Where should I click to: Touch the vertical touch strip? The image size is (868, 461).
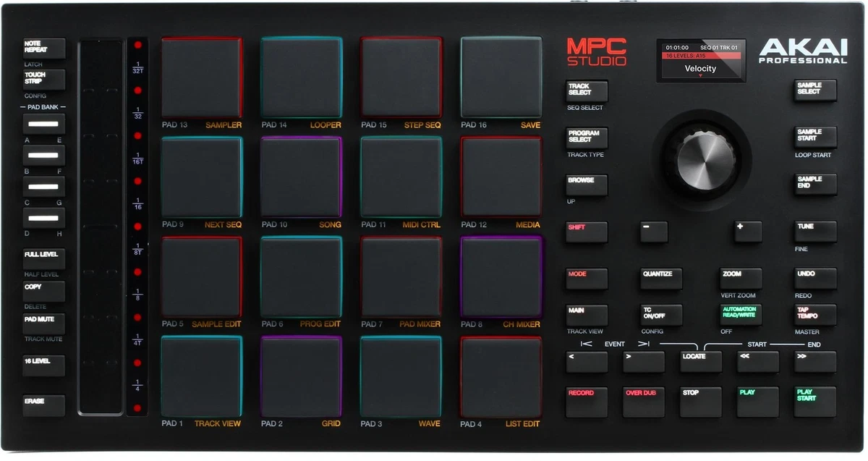[x=101, y=227]
